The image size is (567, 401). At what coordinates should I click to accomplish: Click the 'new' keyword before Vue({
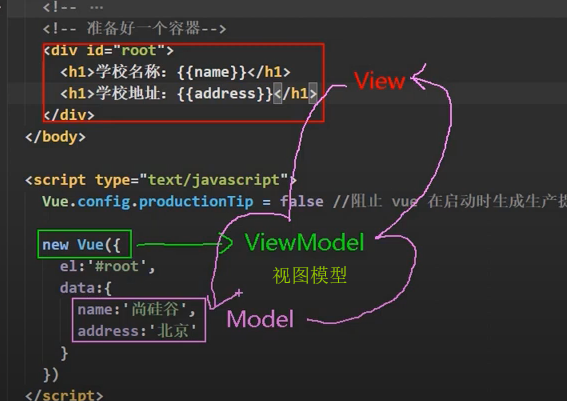tap(55, 245)
